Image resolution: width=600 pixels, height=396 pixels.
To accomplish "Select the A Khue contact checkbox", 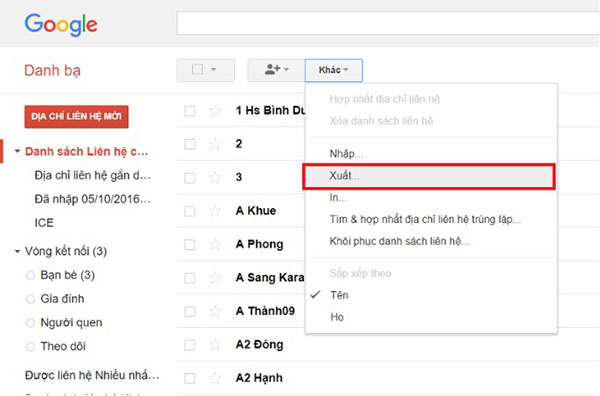I will tap(190, 211).
